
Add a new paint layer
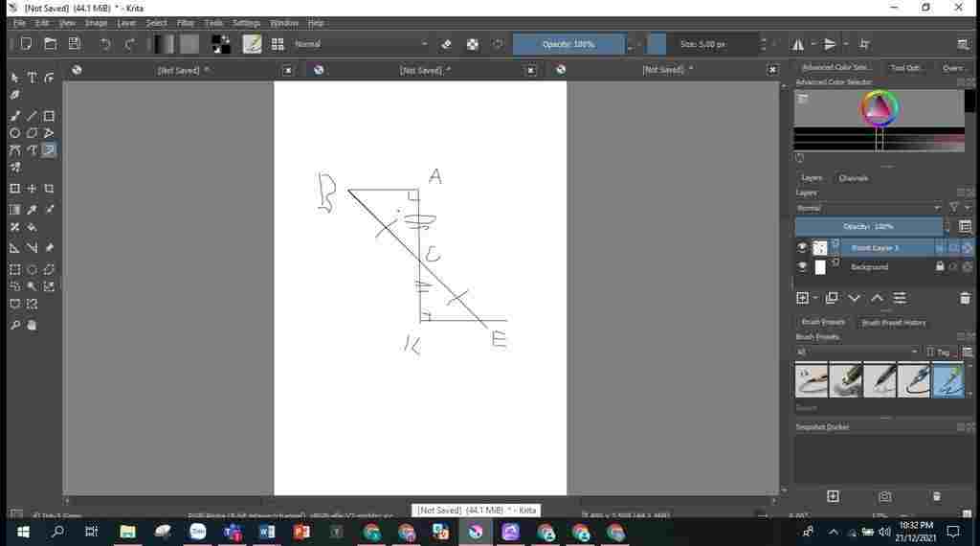(x=803, y=298)
